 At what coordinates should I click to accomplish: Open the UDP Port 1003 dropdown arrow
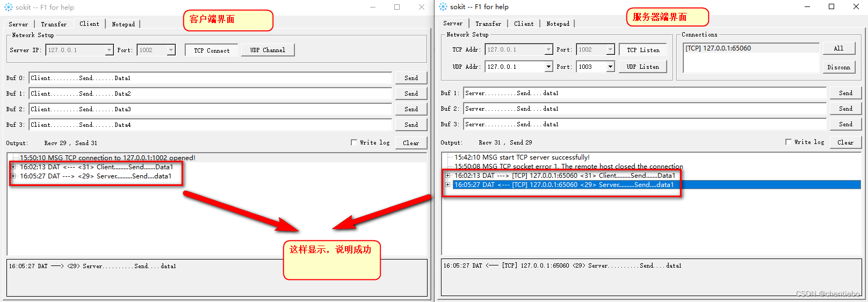(x=610, y=67)
